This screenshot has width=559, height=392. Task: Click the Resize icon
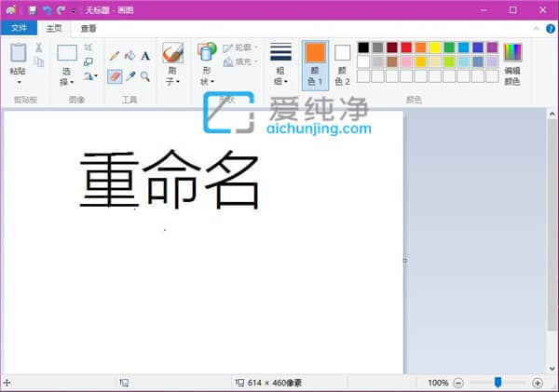point(89,61)
